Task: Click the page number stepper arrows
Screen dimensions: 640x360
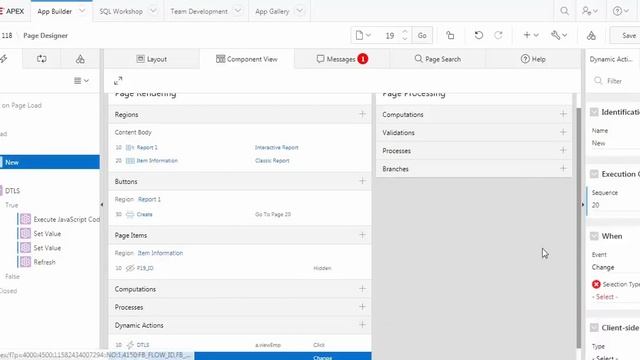Action: point(405,36)
